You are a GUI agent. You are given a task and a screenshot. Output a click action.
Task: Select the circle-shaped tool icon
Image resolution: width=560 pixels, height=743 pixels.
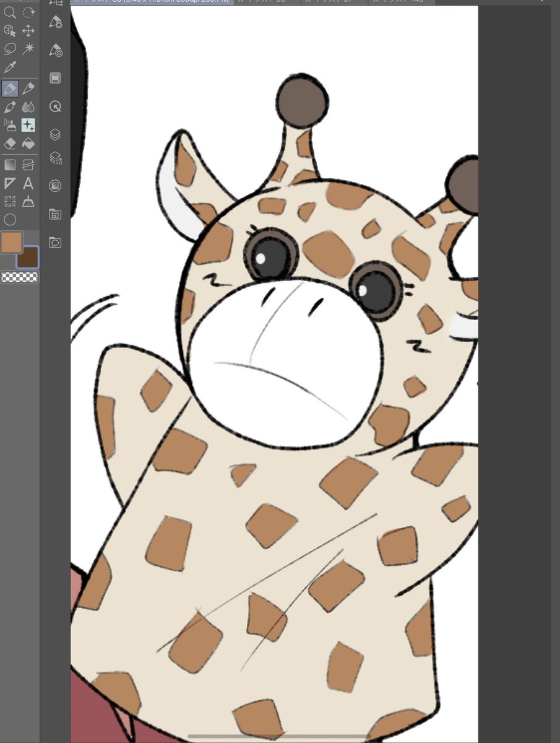point(10,219)
